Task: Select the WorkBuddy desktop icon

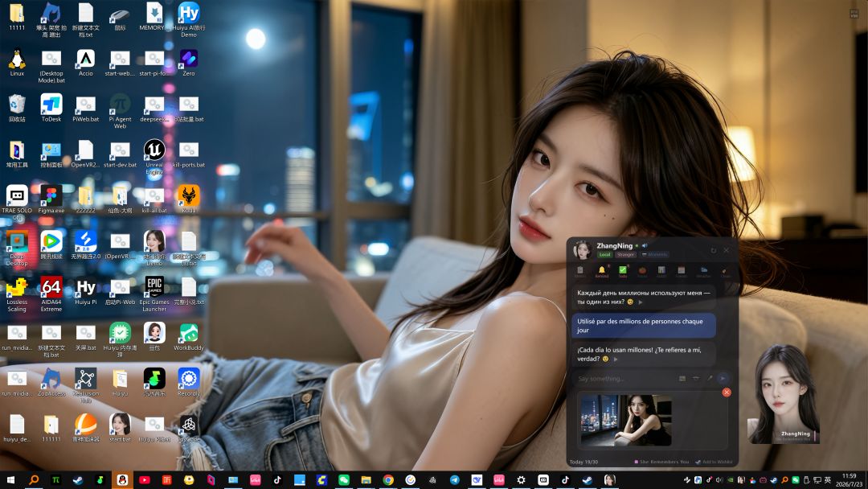Action: coord(189,337)
